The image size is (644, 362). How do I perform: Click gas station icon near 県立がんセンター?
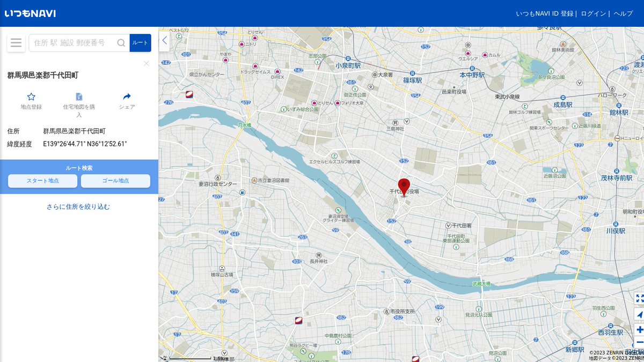(189, 94)
